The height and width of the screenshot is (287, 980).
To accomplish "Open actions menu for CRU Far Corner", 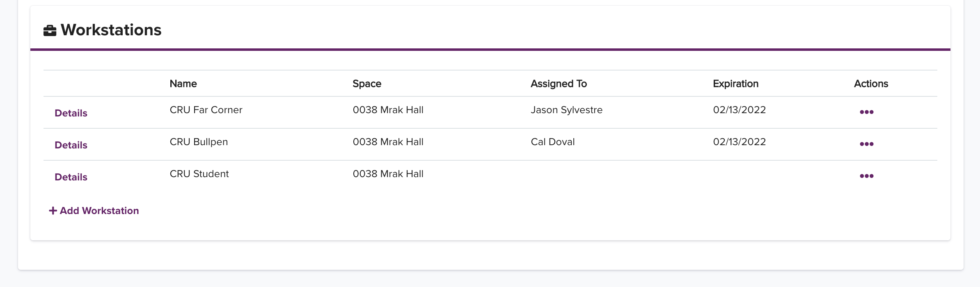I will pyautogui.click(x=866, y=112).
